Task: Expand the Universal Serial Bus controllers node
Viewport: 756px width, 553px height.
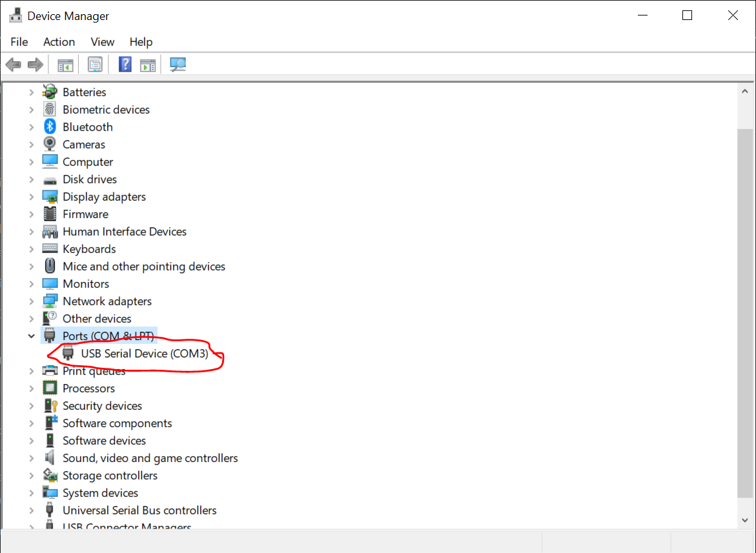Action: pyautogui.click(x=31, y=510)
